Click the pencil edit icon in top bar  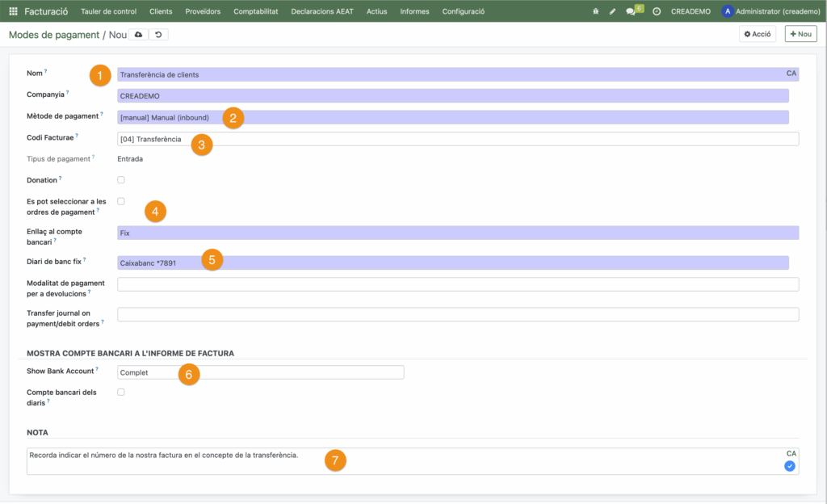[613, 11]
